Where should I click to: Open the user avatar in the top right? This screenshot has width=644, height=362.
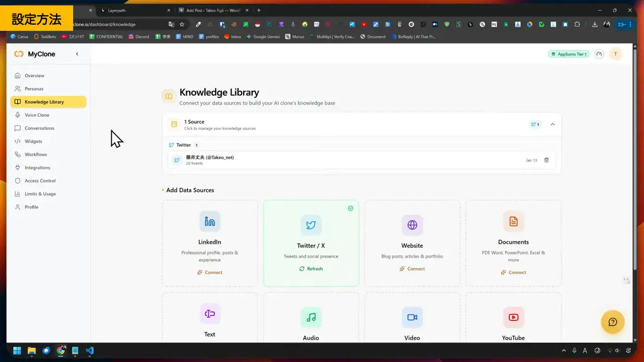point(615,54)
